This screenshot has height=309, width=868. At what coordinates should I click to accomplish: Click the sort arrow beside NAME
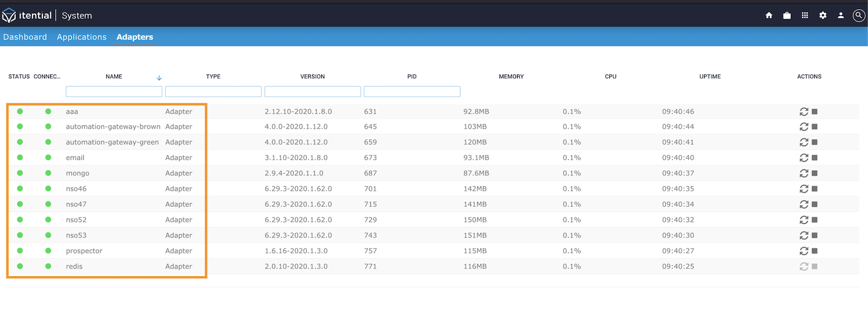coord(159,77)
